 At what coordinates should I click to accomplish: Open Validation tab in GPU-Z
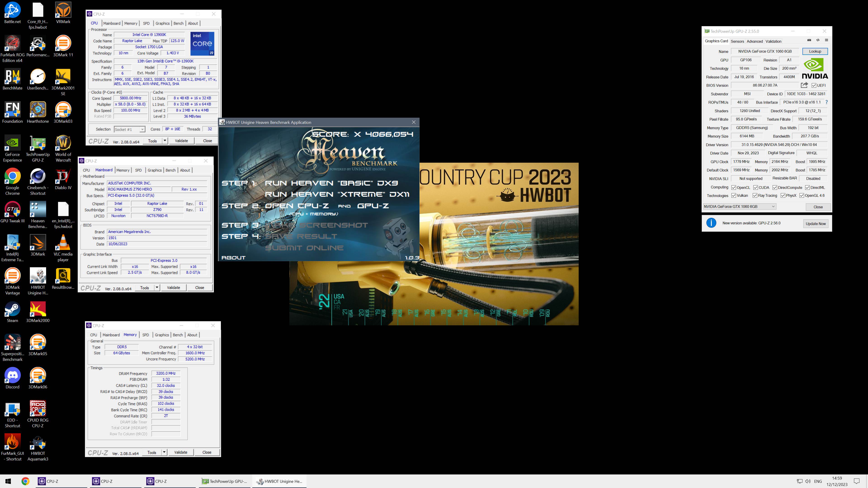tap(773, 41)
